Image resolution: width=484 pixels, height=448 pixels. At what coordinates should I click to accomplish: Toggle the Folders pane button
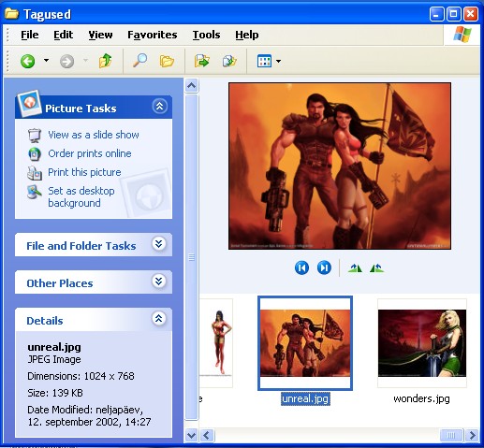167,61
